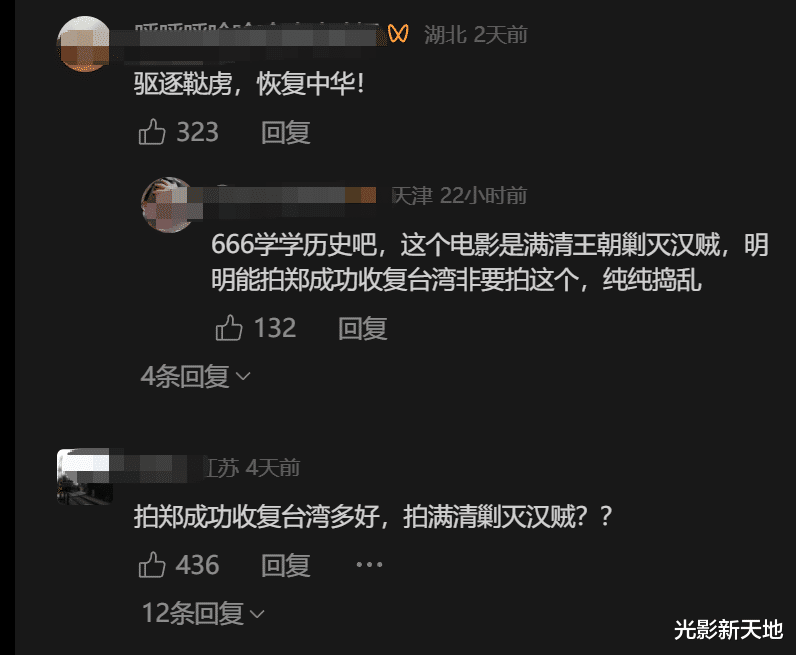Click the 436 like count
This screenshot has width=796, height=655.
point(197,565)
